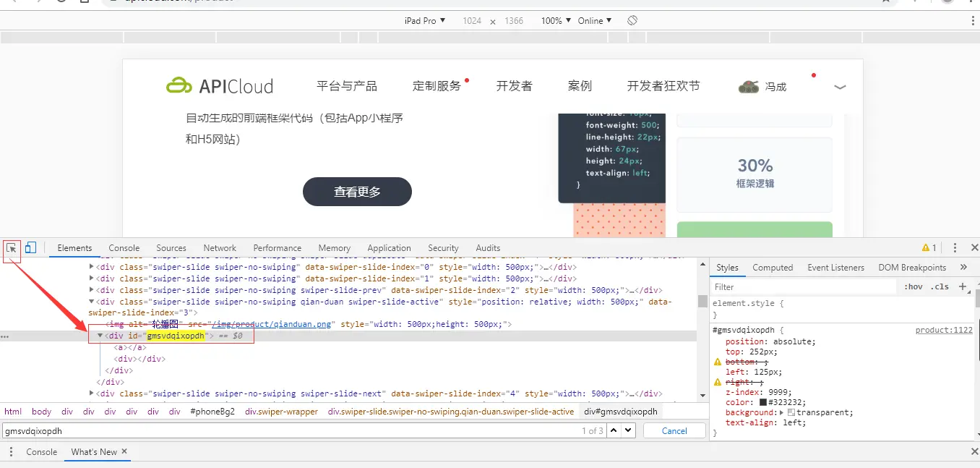Expand background shorthand property triangle

(x=782, y=412)
